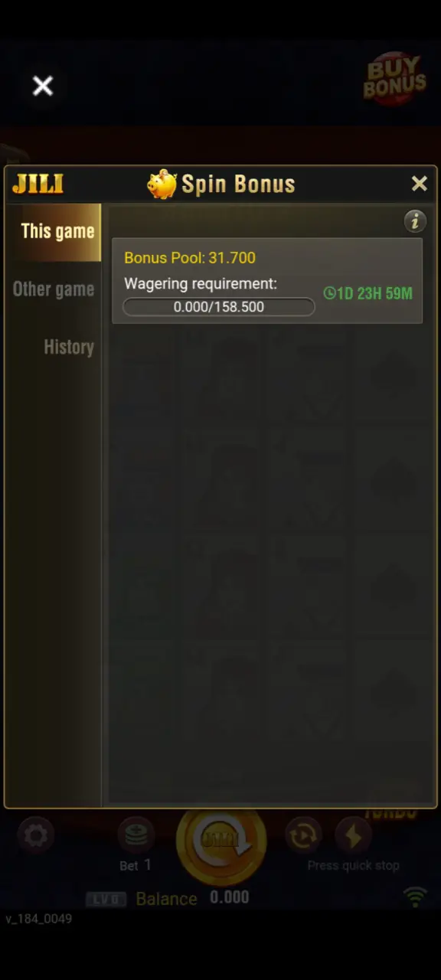Tap the 1D 23H 59M countdown timer
Viewport: 441px width, 980px height.
point(367,293)
